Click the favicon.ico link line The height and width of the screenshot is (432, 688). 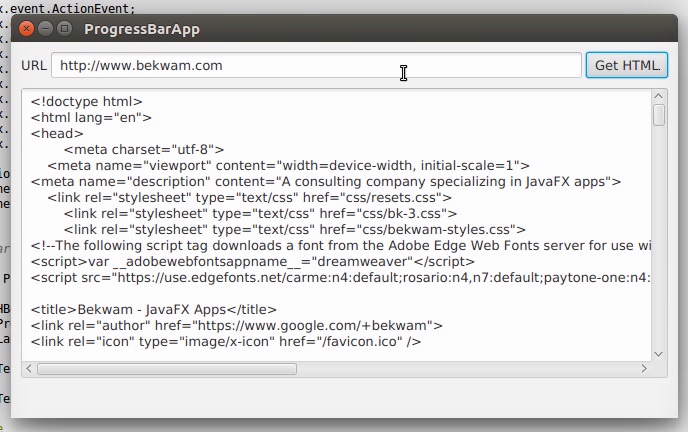click(225, 342)
